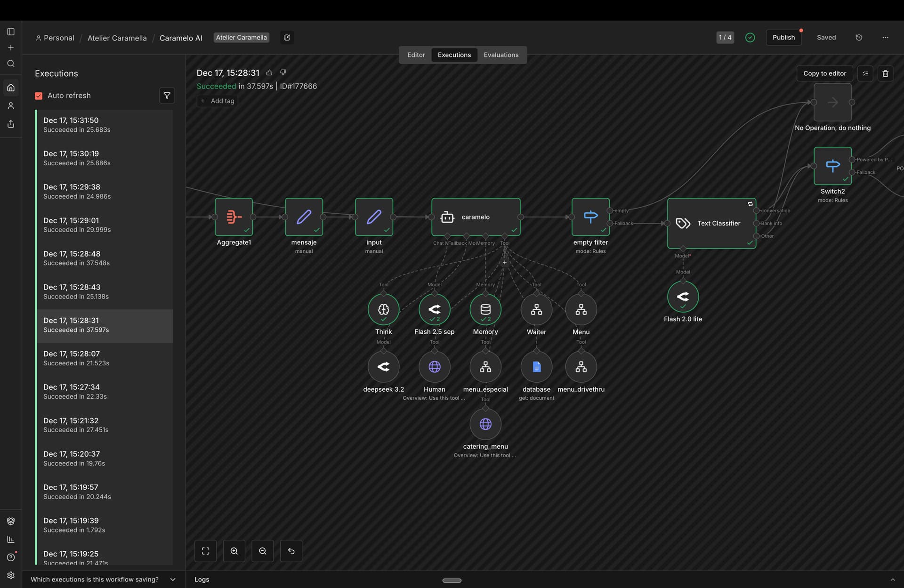
Task: Click the thumbs down rating icon
Action: [x=283, y=72]
